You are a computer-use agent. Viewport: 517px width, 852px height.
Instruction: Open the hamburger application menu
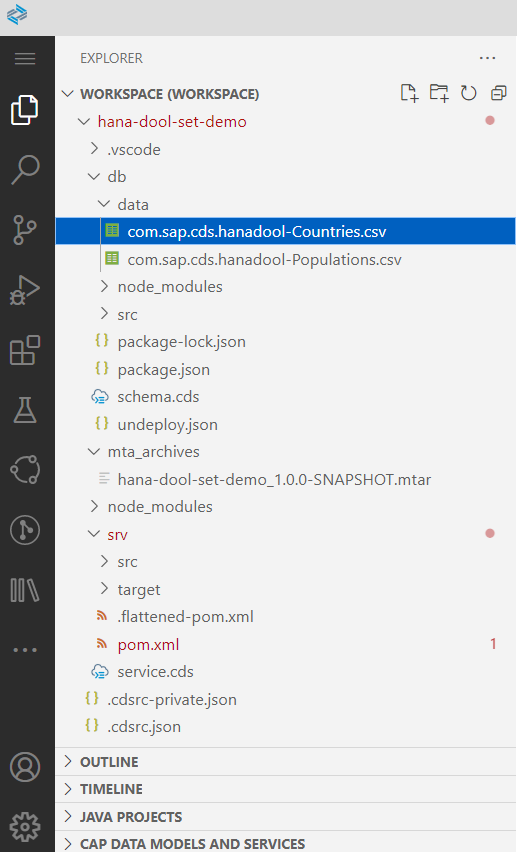(x=25, y=58)
